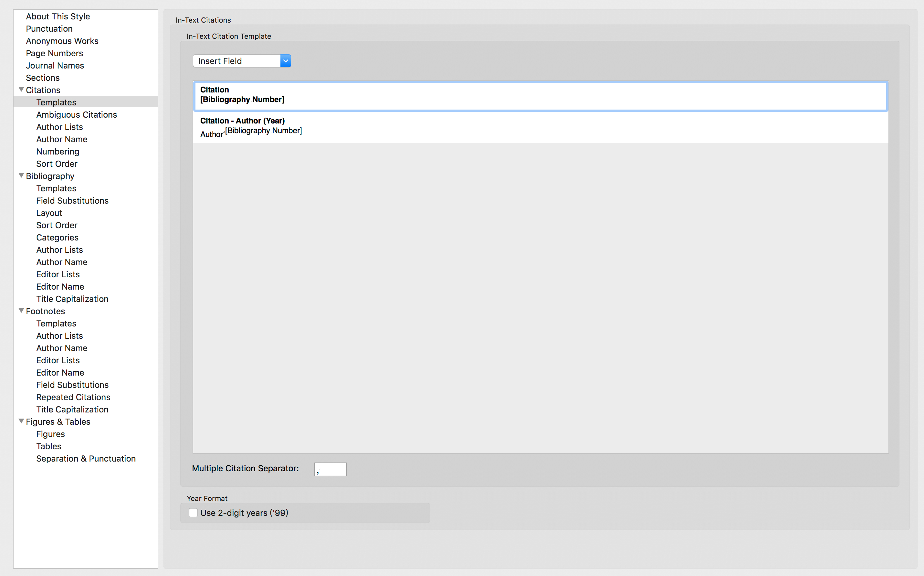Open Ambiguous Citations settings

click(x=76, y=115)
